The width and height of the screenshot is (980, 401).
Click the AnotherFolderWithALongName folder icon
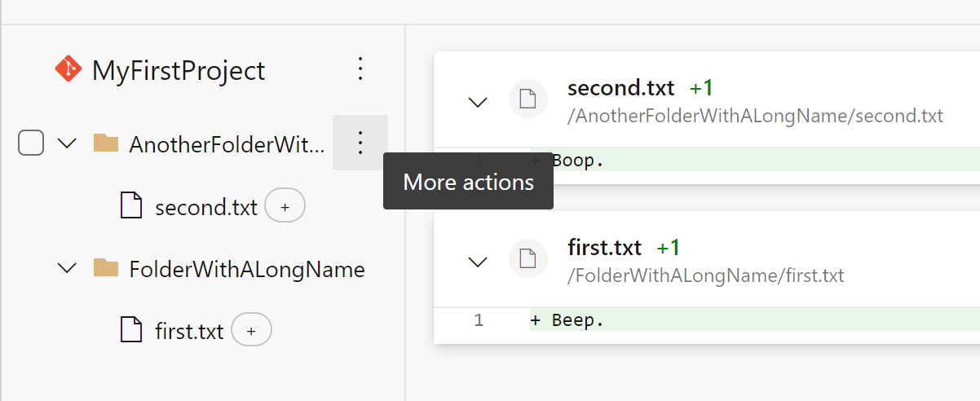point(106,144)
